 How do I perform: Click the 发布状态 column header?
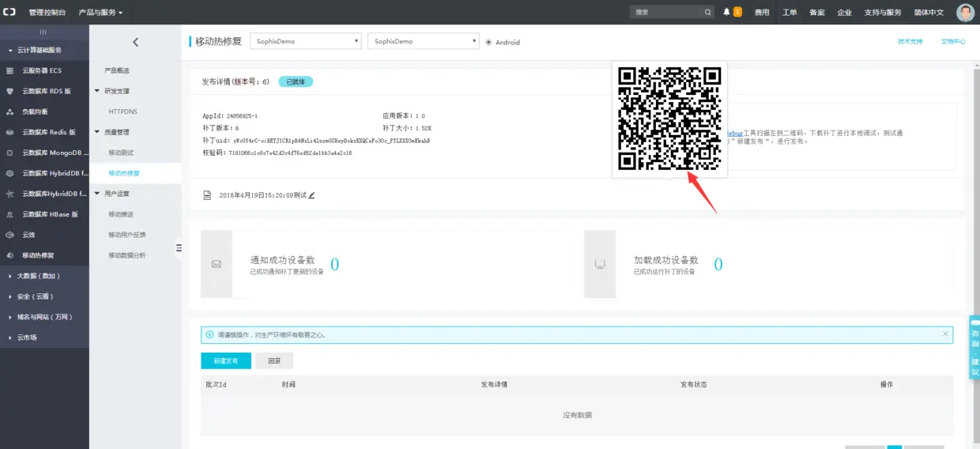pyautogui.click(x=693, y=384)
